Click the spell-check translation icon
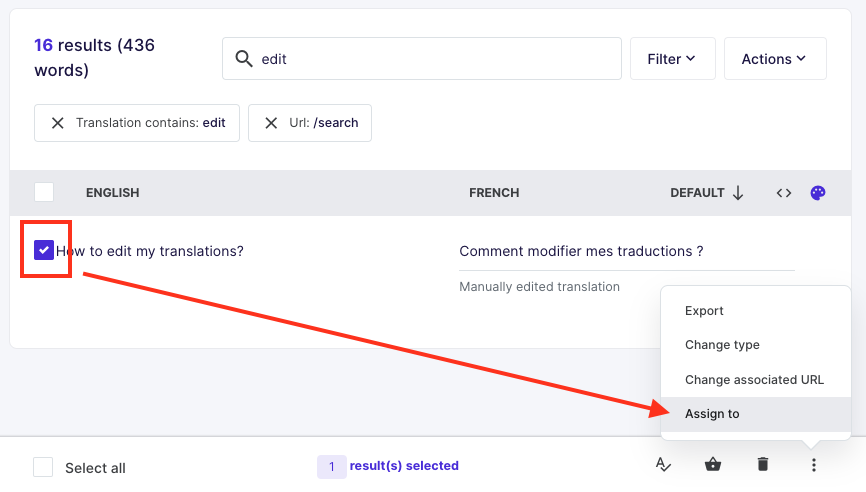 tap(662, 465)
